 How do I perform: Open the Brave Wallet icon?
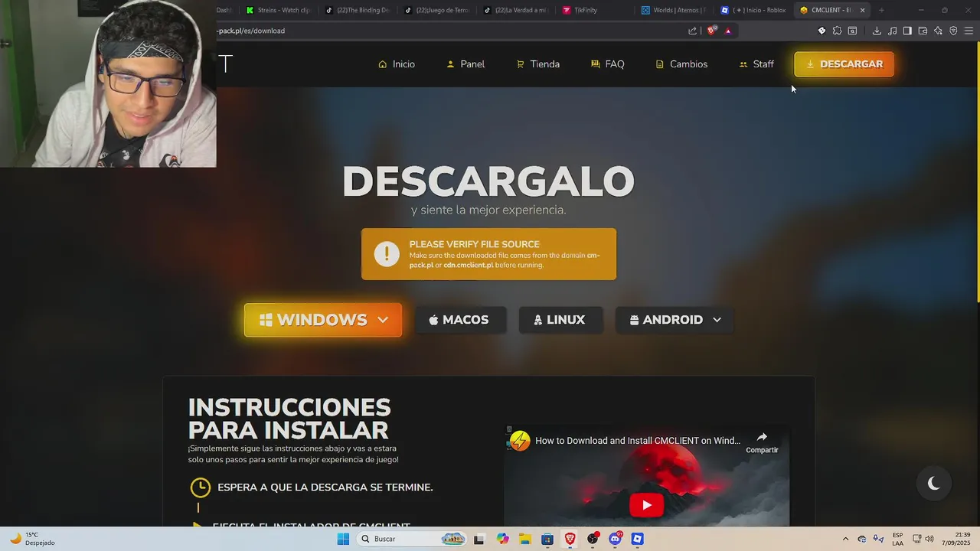click(x=923, y=31)
